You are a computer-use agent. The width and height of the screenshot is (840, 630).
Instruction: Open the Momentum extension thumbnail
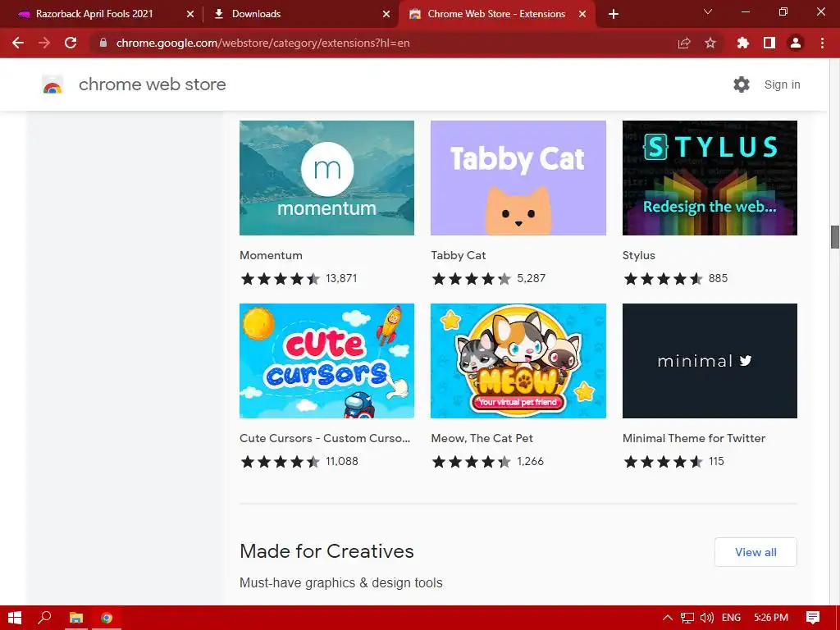pos(326,178)
